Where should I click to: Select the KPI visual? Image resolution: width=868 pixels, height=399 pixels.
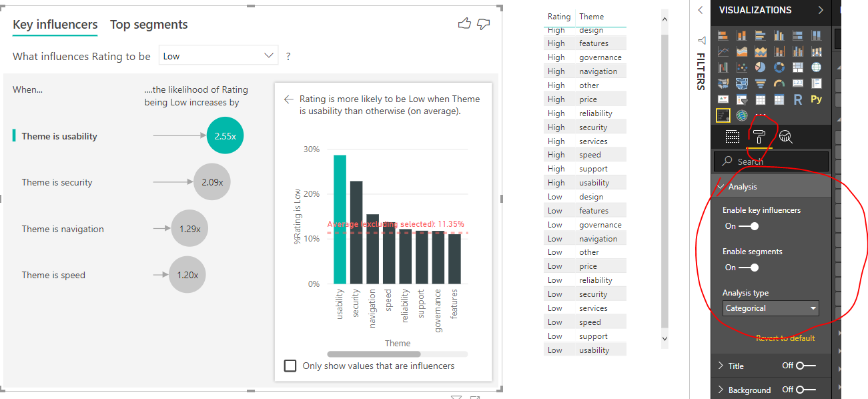click(723, 99)
